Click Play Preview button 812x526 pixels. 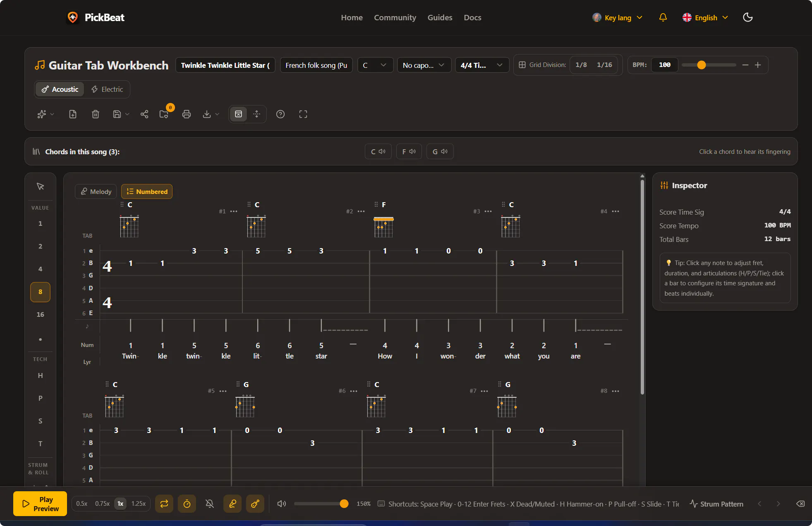(x=40, y=504)
